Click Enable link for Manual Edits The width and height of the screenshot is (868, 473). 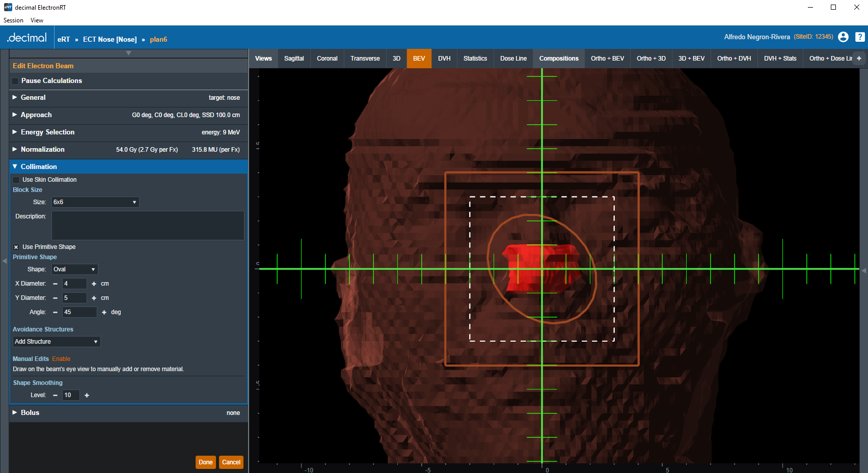point(61,359)
